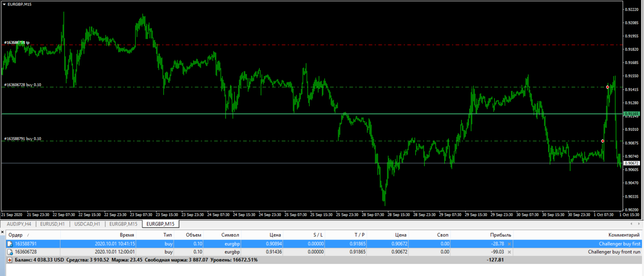
Task: Click the green 0.91165 price axis label
Action: pyautogui.click(x=632, y=114)
